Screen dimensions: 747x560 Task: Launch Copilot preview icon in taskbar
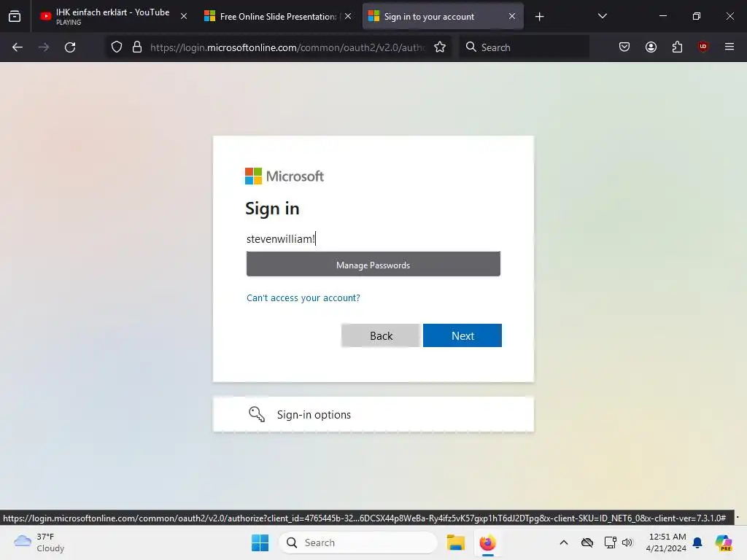[724, 542]
